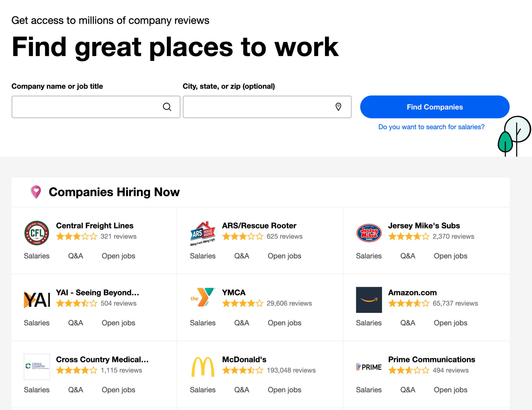Open the Prime Communications logo
The width and height of the screenshot is (532, 410).
pos(369,367)
